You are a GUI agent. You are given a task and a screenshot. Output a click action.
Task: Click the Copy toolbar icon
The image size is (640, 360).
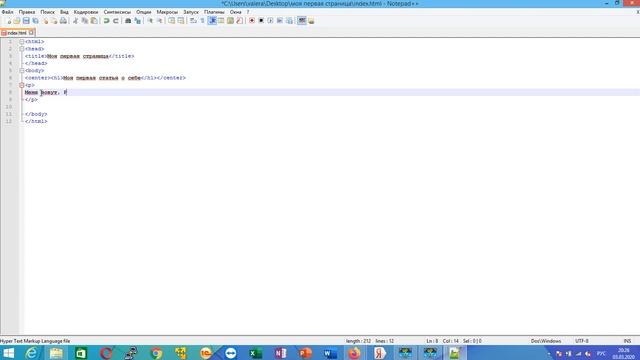tap(85, 20)
